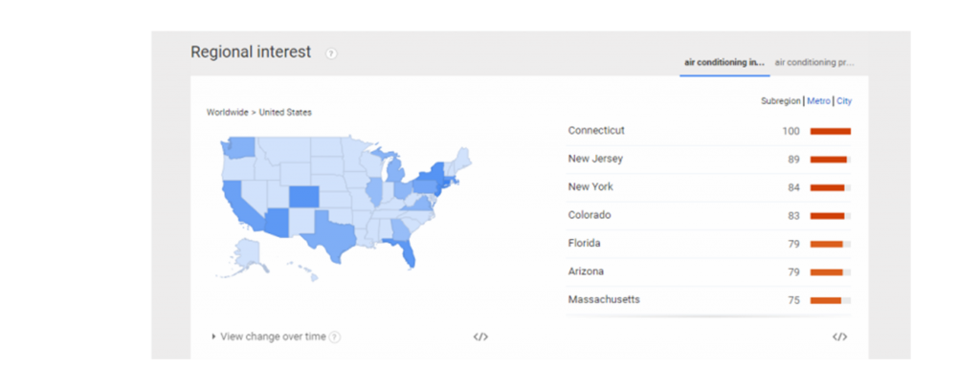Select the Subregion view
The image size is (980, 368).
coord(781,100)
